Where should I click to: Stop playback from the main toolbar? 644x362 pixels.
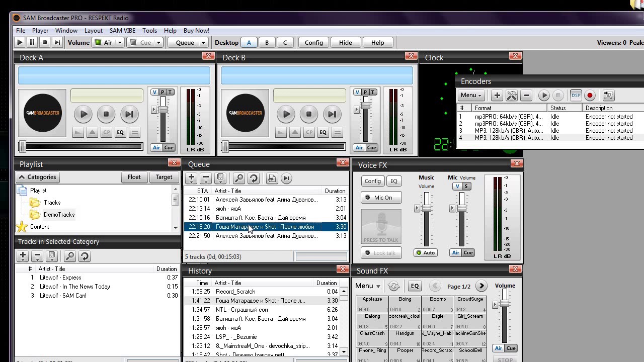[44, 43]
